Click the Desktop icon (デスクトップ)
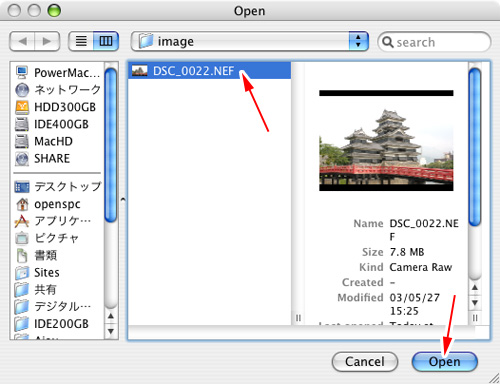 [22, 187]
